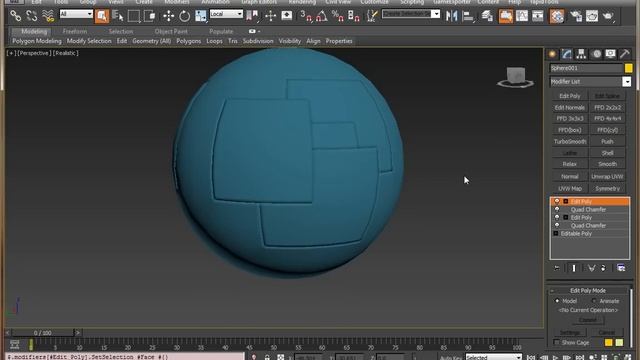Click the Symmetry modifier button
The image size is (640, 360).
[x=607, y=189]
